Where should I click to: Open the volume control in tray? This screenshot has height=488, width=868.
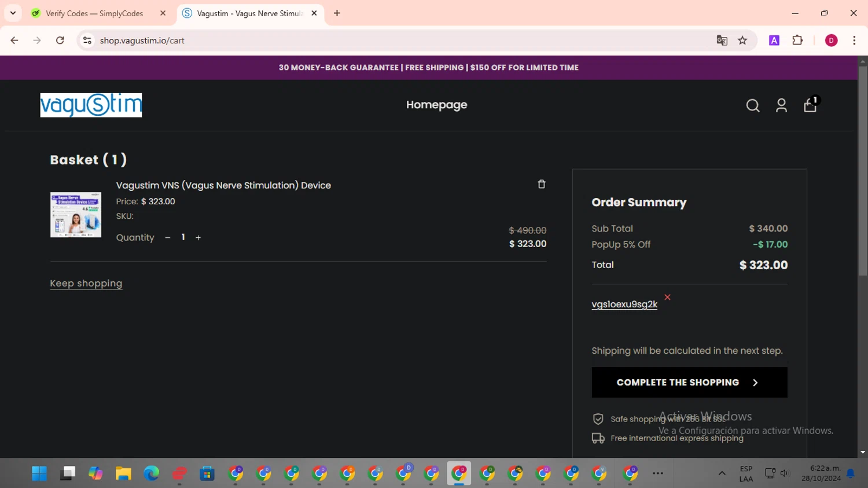(784, 474)
